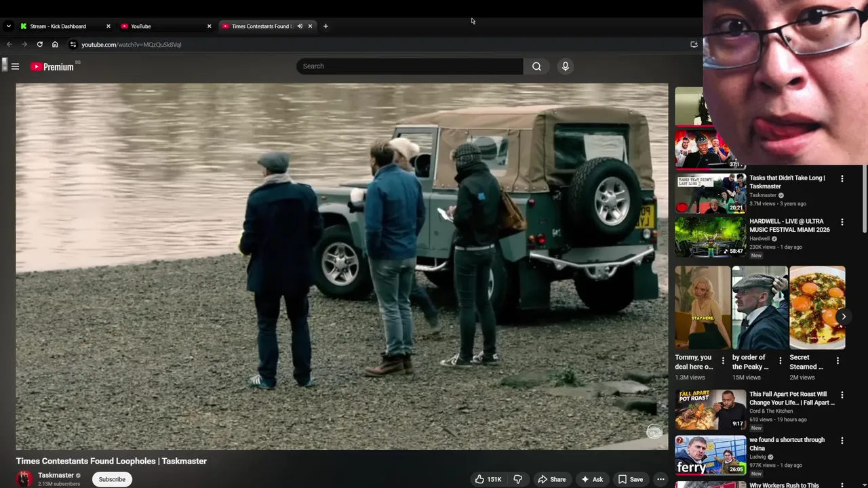Pause the Taskmaster video player
Image resolution: width=868 pixels, height=488 pixels.
coord(342,266)
